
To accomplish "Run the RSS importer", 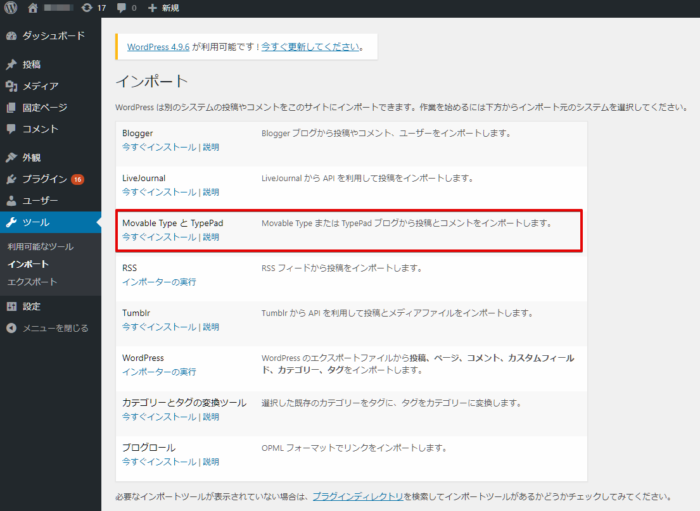I will coord(159,282).
